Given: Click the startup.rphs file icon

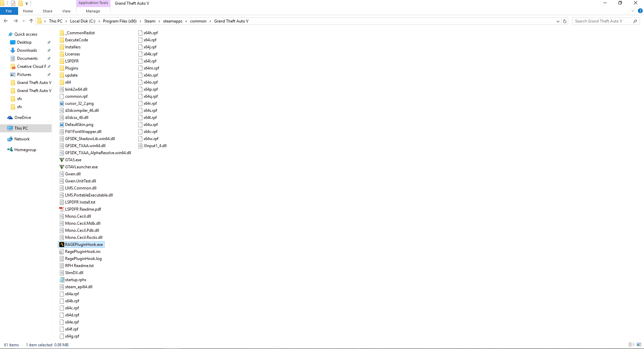Looking at the screenshot, I should (x=62, y=280).
